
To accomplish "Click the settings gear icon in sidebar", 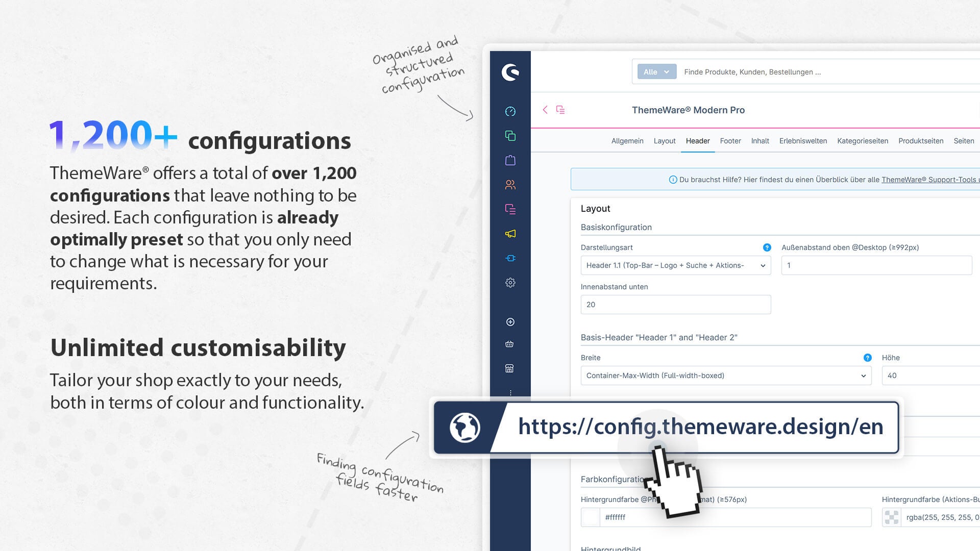I will pyautogui.click(x=509, y=283).
